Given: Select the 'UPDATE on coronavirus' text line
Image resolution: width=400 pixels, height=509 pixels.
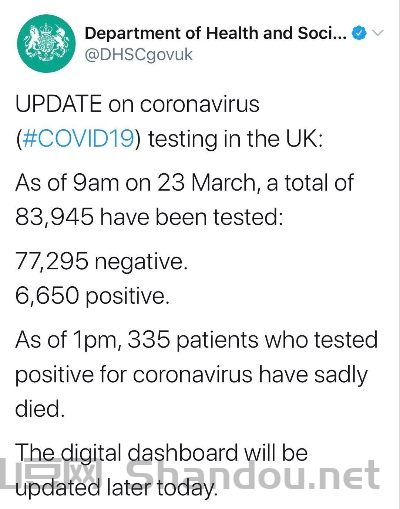Looking at the screenshot, I should pyautogui.click(x=137, y=104).
